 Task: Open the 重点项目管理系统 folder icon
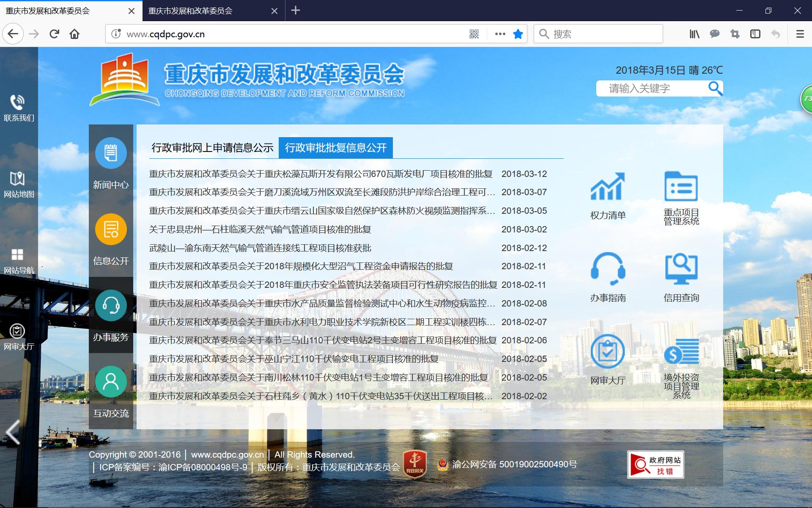coord(681,187)
